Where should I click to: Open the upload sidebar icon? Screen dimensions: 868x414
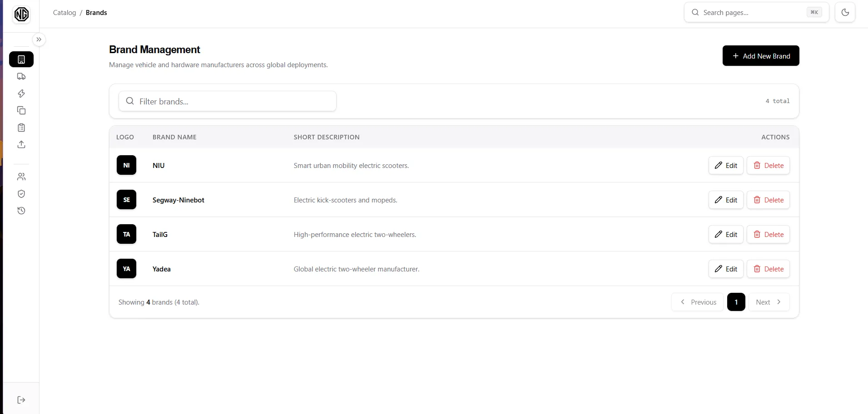21,144
